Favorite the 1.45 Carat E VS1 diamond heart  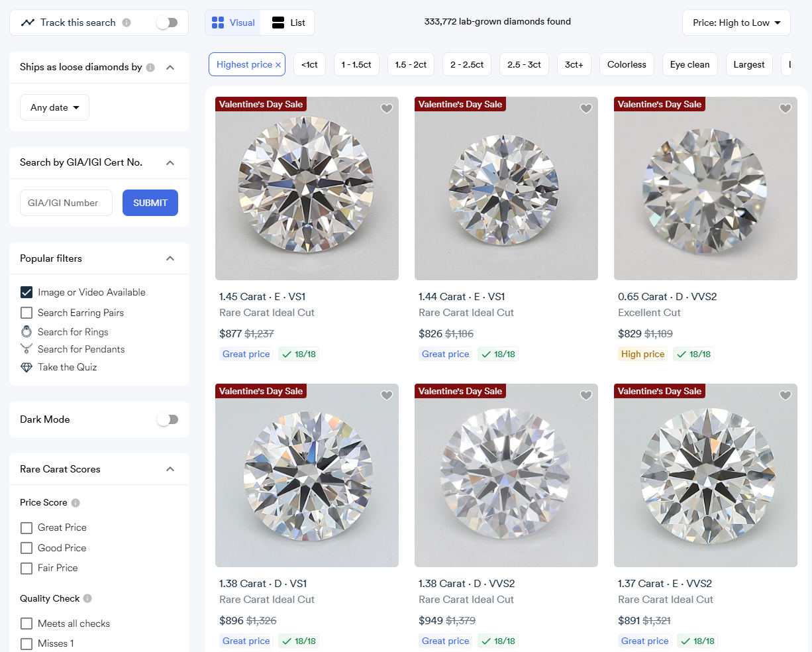click(x=387, y=109)
